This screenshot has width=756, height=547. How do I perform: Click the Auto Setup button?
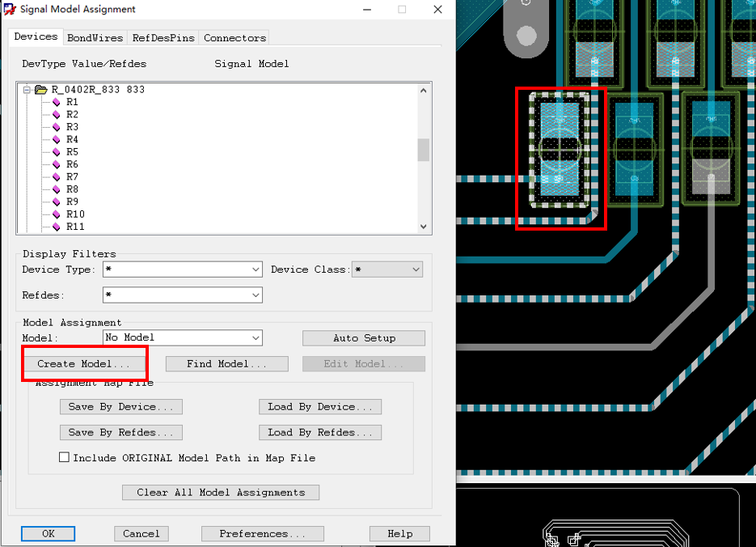click(364, 338)
